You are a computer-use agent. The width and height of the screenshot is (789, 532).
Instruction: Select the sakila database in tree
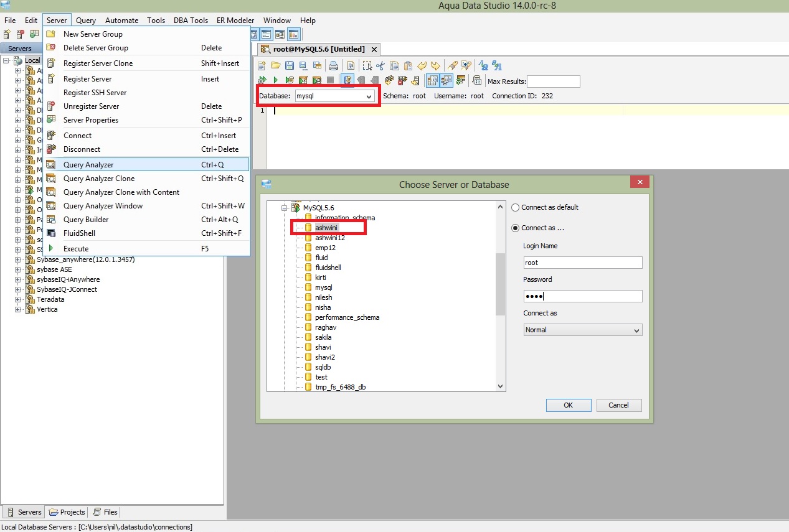click(323, 337)
